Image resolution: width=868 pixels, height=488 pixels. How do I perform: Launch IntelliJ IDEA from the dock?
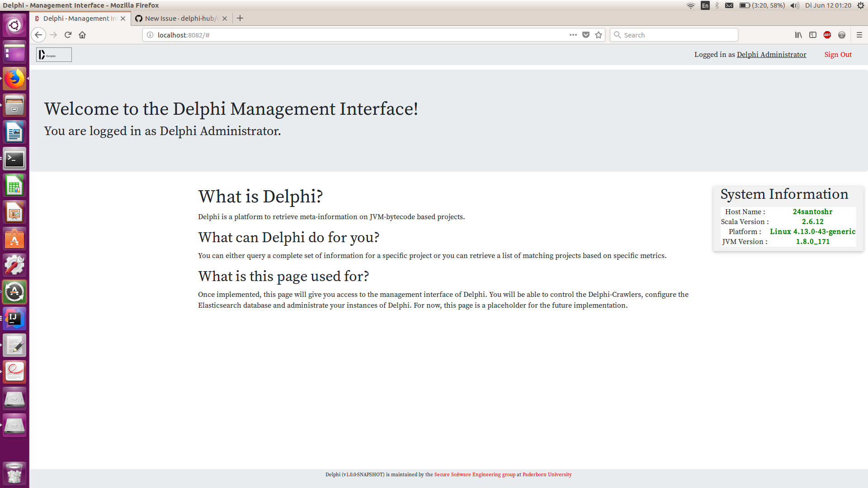(14, 318)
